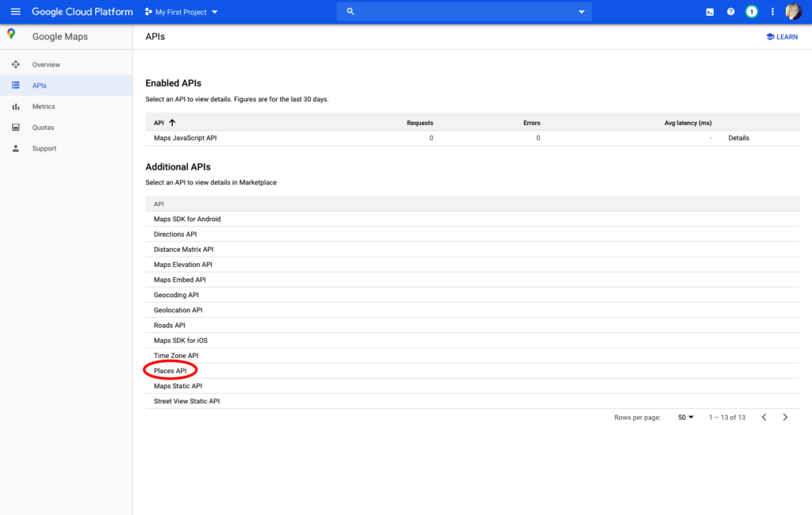This screenshot has width=812, height=515.
Task: Open notifications badge showing 1
Action: pos(752,11)
